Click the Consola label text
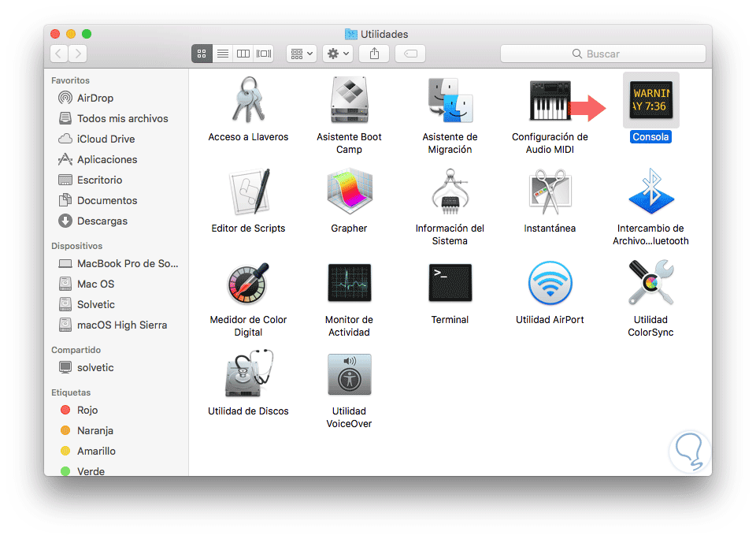This screenshot has width=756, height=539. 651,137
